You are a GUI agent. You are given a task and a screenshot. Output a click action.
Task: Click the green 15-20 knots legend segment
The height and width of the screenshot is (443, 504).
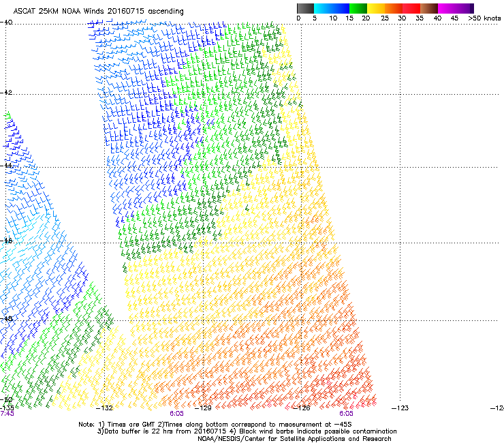(358, 8)
